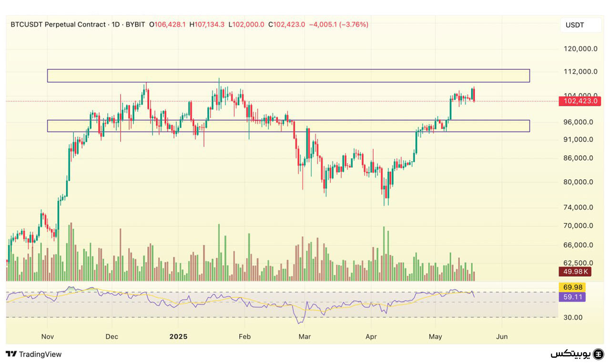Image resolution: width=610 pixels, height=364 pixels.
Task: Click the 74,000.0 price axis label
Action: click(578, 207)
